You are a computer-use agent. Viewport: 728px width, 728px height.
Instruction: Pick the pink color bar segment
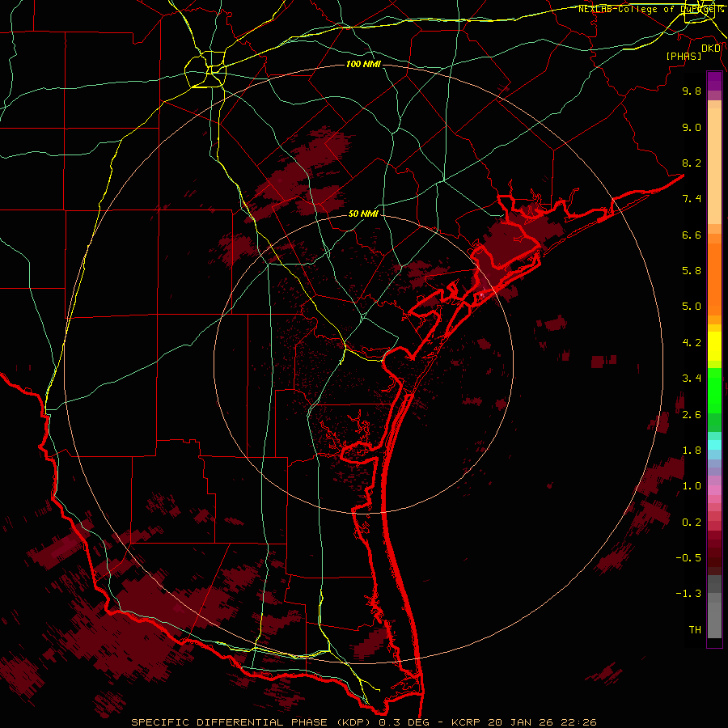coord(714,489)
